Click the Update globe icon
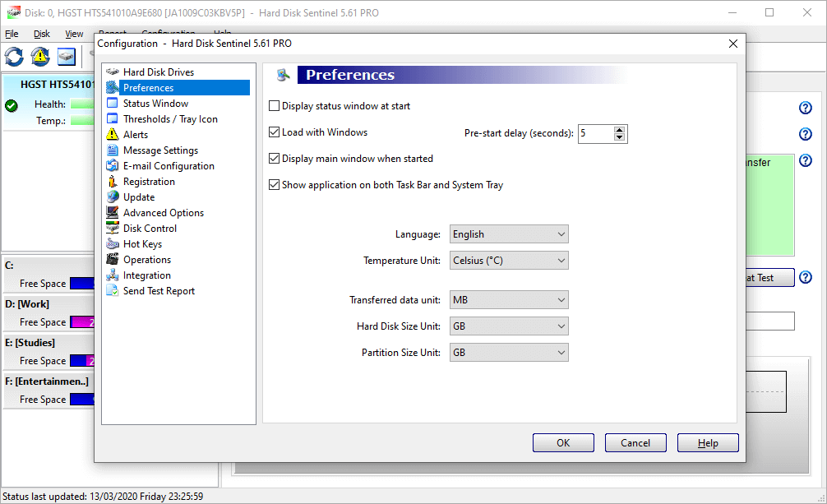 click(x=113, y=197)
